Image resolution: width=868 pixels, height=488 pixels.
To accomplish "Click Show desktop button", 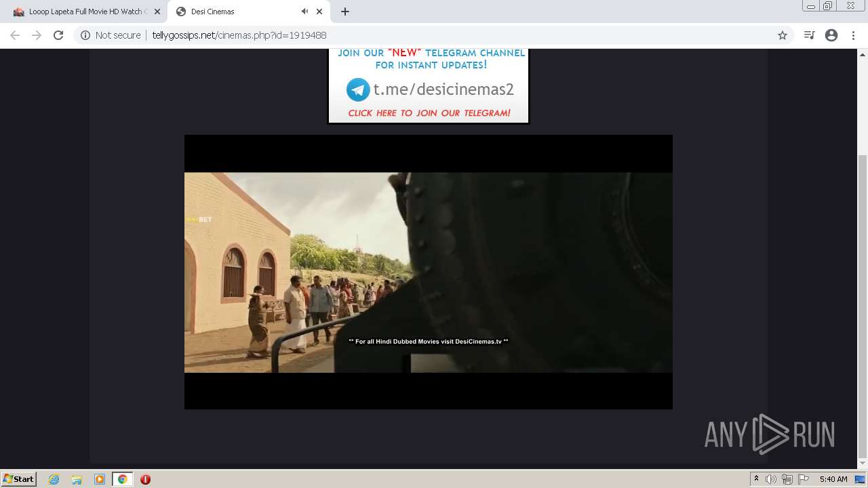I will click(x=860, y=479).
